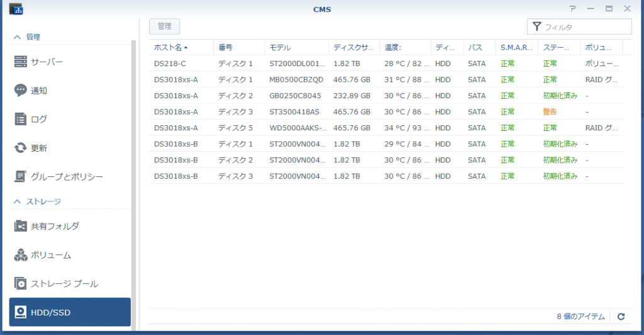
Task: Sort by 番号 column header
Action: (239, 47)
